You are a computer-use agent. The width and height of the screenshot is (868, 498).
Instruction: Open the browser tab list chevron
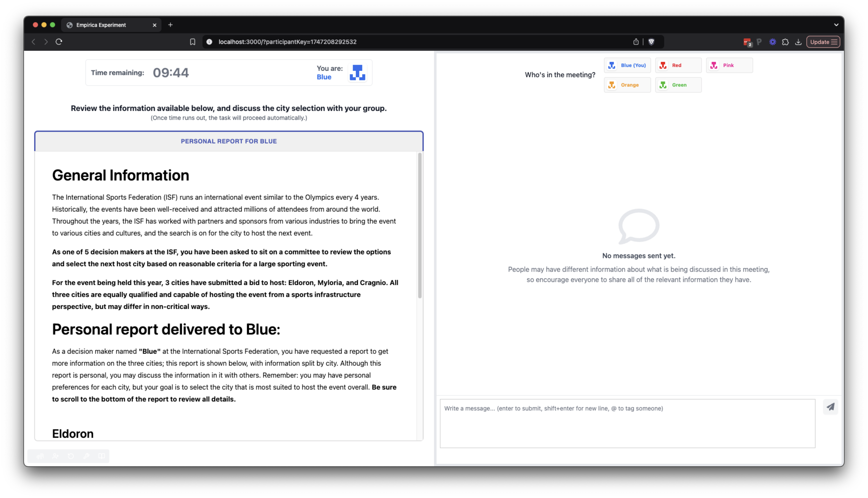pyautogui.click(x=836, y=25)
